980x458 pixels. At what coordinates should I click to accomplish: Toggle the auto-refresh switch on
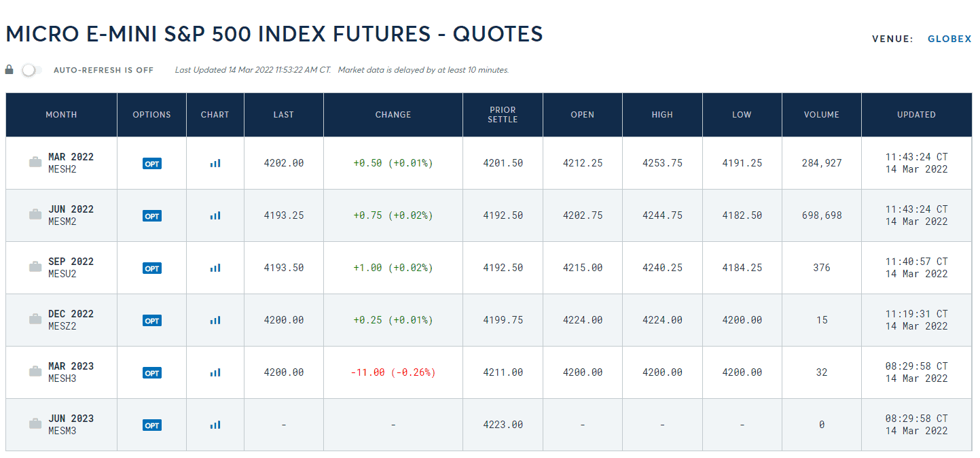point(31,70)
